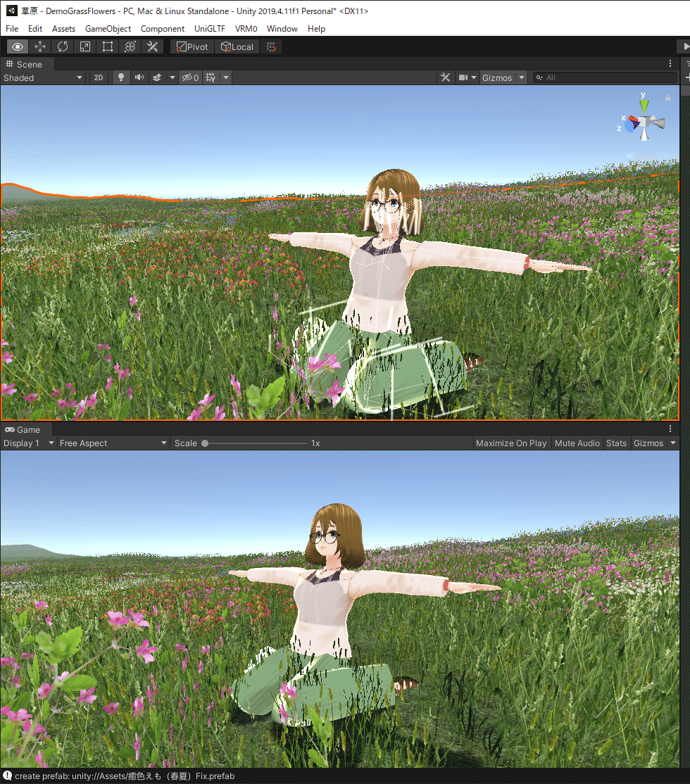The width and height of the screenshot is (690, 784).
Task: Focus the Scene search field
Action: 605,77
